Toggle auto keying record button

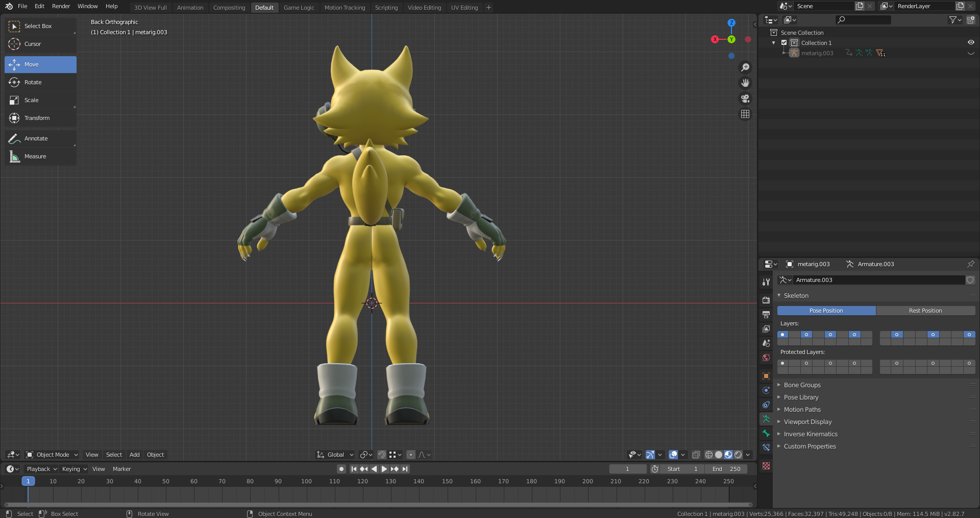341,469
